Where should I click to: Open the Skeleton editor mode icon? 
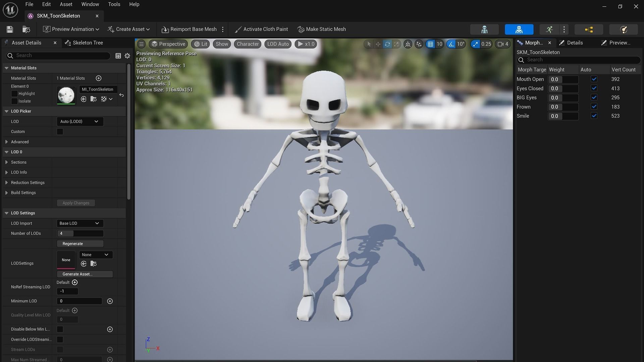484,29
